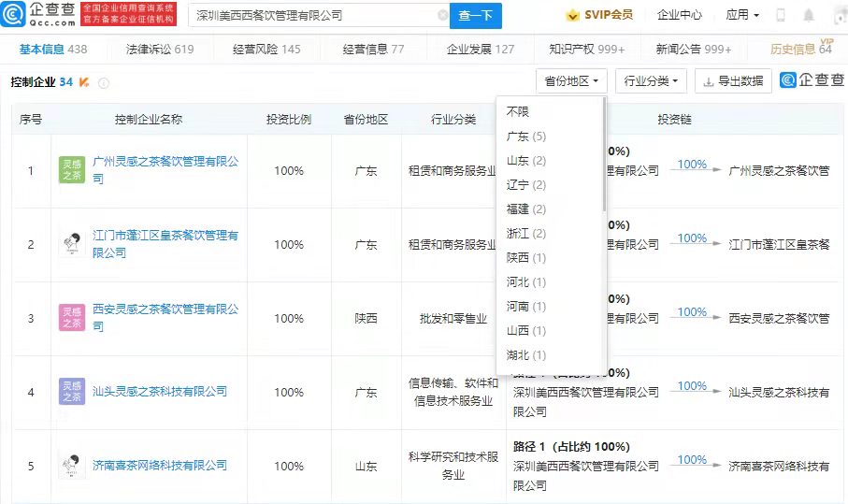The width and height of the screenshot is (848, 504).
Task: Select 浙江 (2) in province list
Action: point(549,234)
